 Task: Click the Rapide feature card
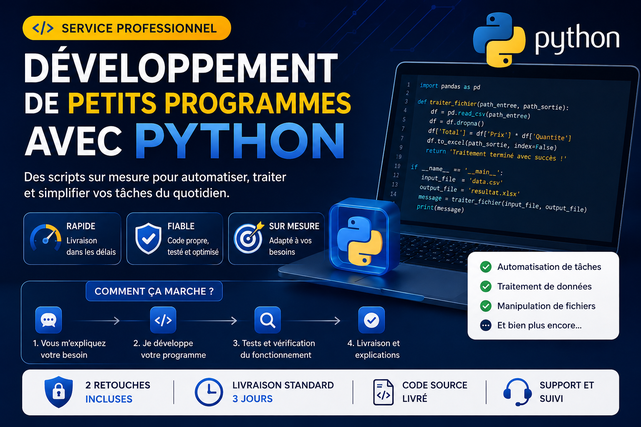[72, 239]
